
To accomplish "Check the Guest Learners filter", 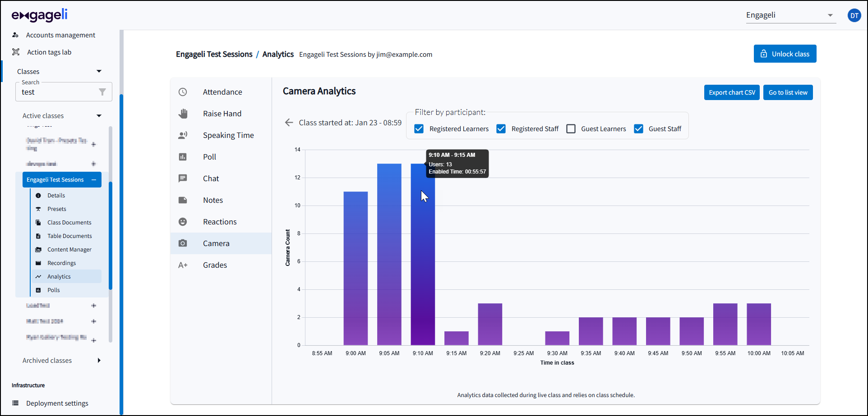I will [x=571, y=129].
